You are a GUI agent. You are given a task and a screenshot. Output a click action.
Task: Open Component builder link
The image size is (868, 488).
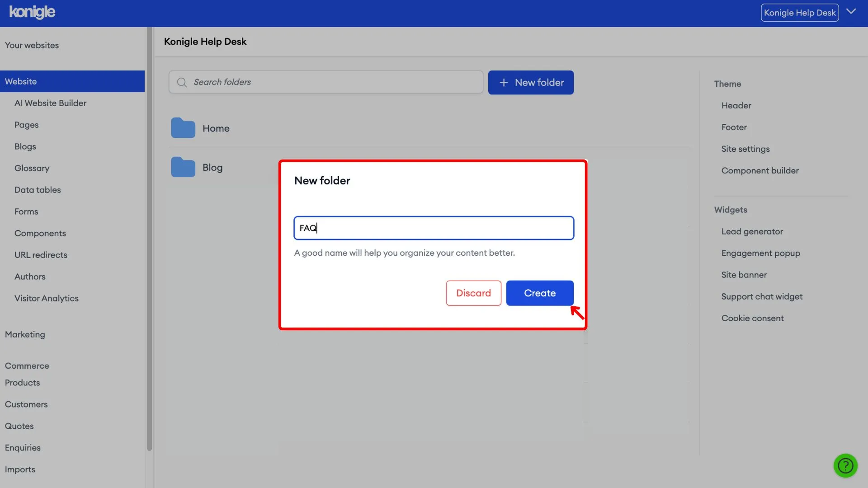[760, 170]
